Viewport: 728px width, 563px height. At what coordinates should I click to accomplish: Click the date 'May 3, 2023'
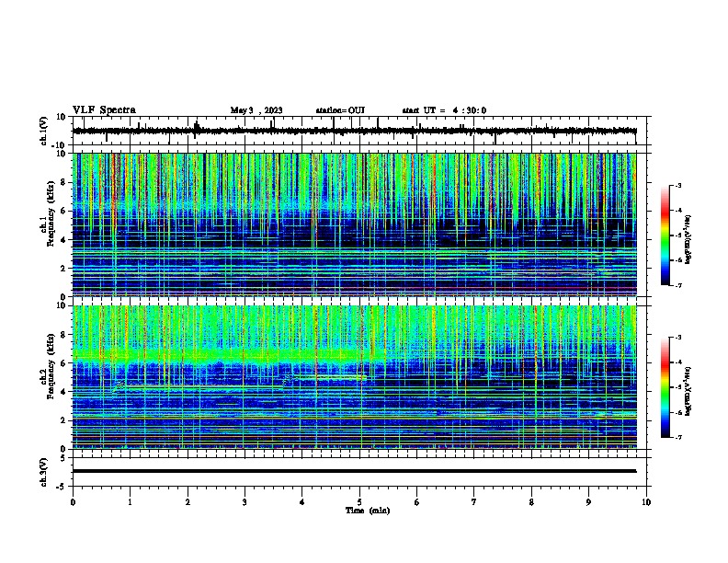point(256,110)
